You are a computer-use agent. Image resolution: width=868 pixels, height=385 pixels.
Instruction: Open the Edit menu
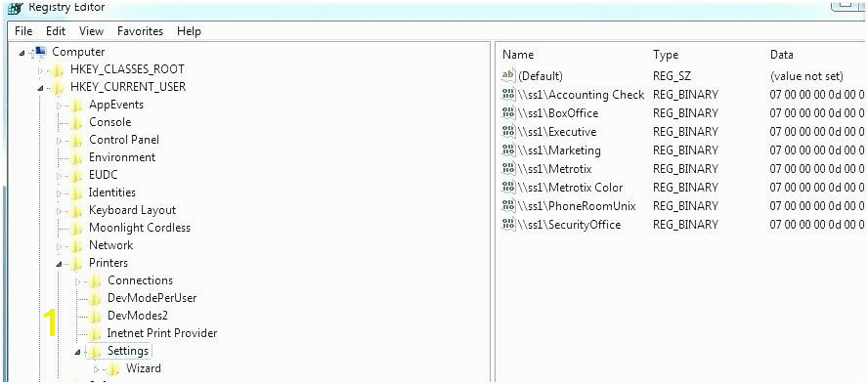pyautogui.click(x=56, y=31)
